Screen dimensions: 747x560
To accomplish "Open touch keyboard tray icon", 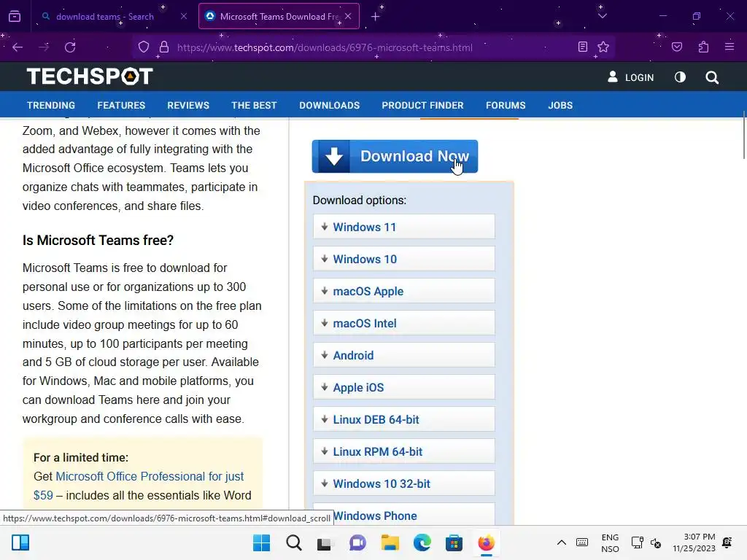I will [x=581, y=542].
